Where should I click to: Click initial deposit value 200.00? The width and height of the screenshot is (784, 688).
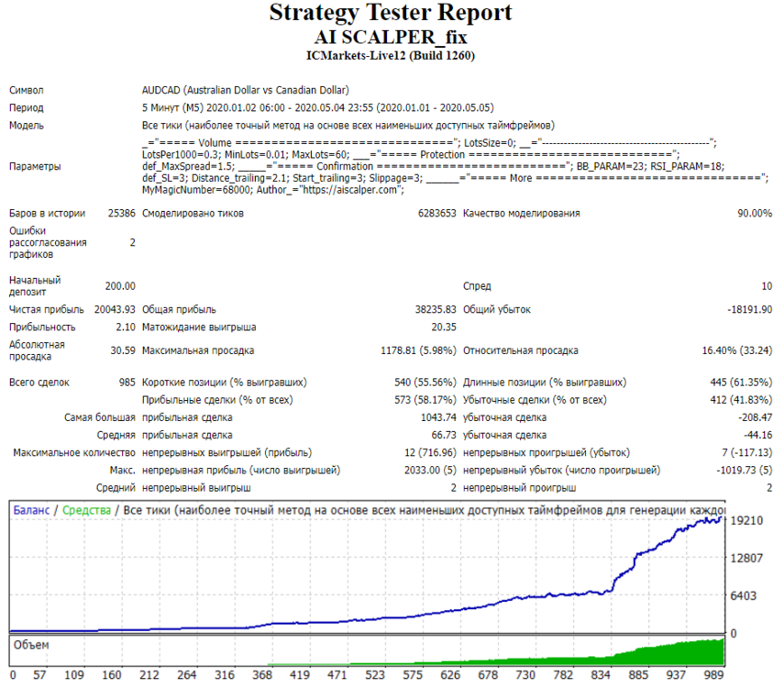click(120, 285)
